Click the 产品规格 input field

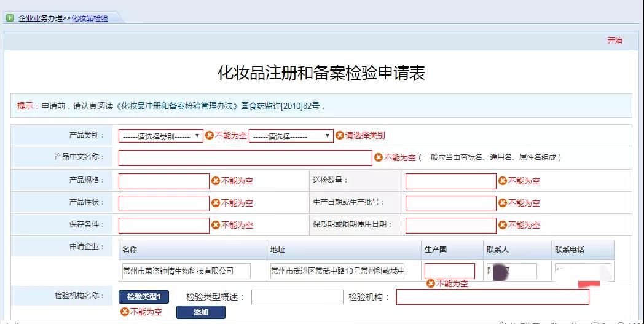click(164, 181)
